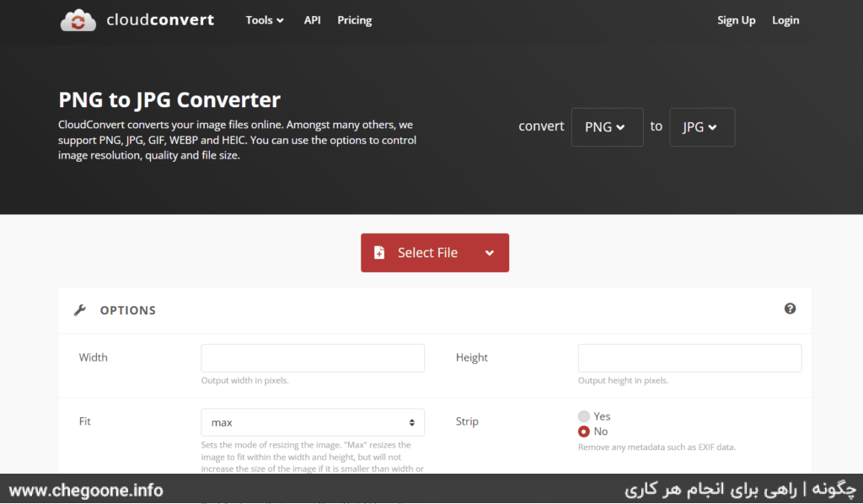This screenshot has width=863, height=504.
Task: Click the Width option label
Action: 93,357
